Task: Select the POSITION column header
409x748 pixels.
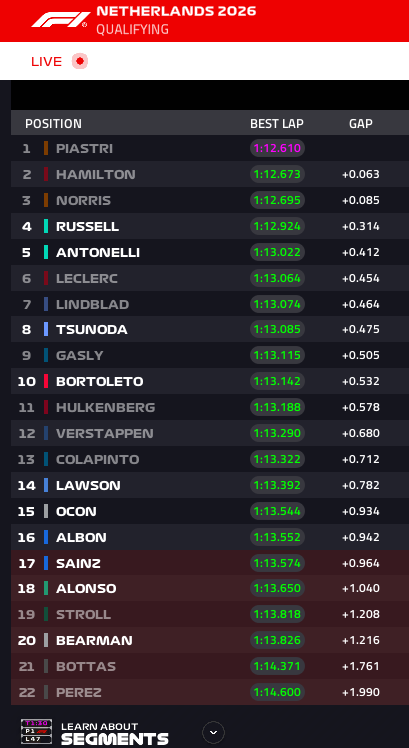Action: tap(53, 124)
